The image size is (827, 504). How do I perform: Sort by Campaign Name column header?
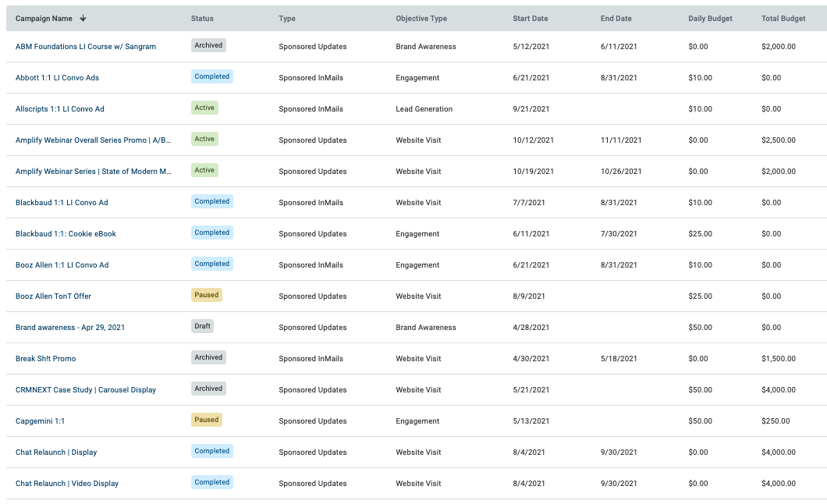(x=44, y=19)
